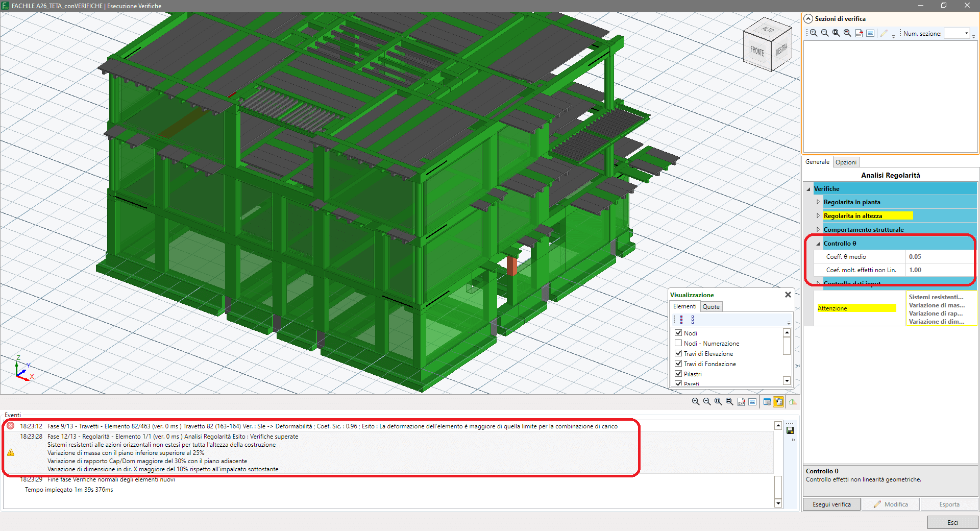The height and width of the screenshot is (531, 980).
Task: Zoom in on the section preview toolbar
Action: coord(814,33)
